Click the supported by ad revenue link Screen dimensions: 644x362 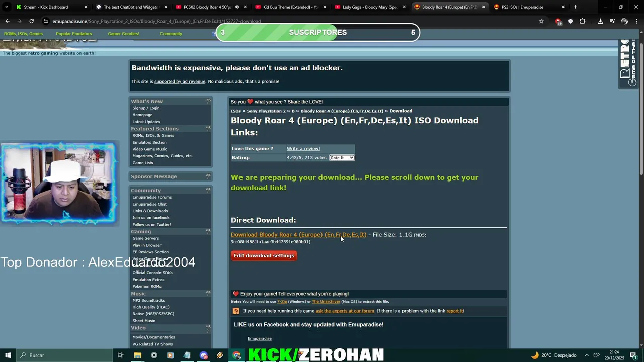tap(180, 81)
